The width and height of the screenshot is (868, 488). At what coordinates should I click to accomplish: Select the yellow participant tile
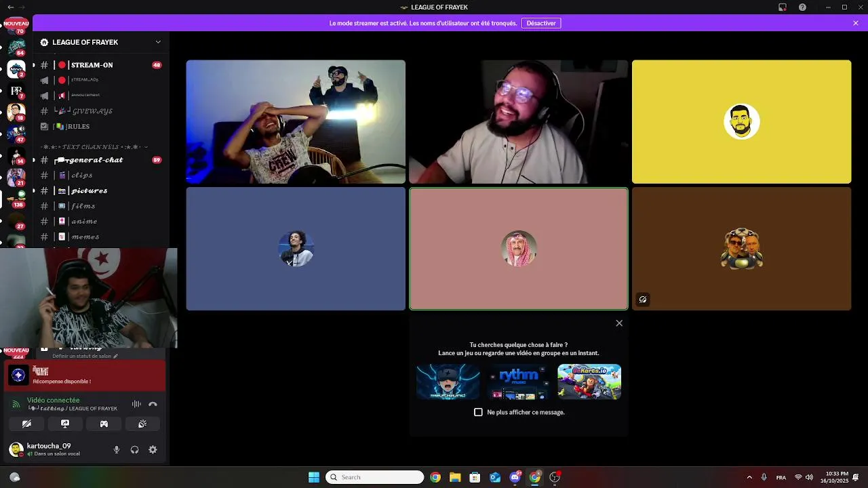pos(741,122)
